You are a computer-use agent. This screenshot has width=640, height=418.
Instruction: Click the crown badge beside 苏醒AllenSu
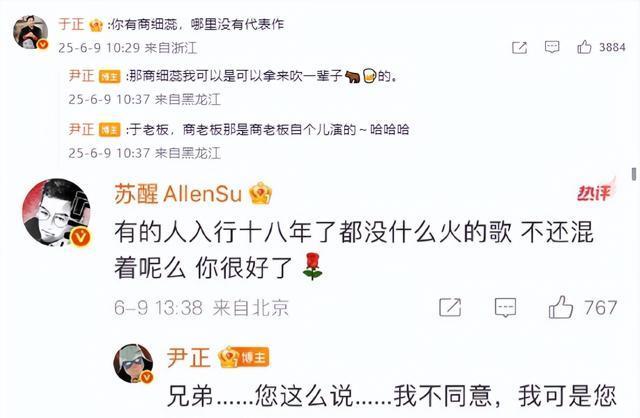tap(260, 193)
